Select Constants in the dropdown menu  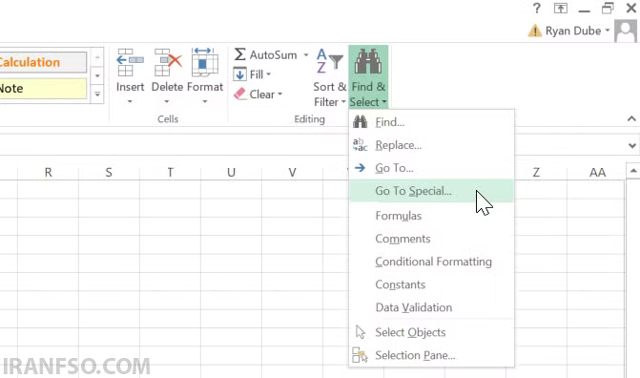click(x=431, y=285)
